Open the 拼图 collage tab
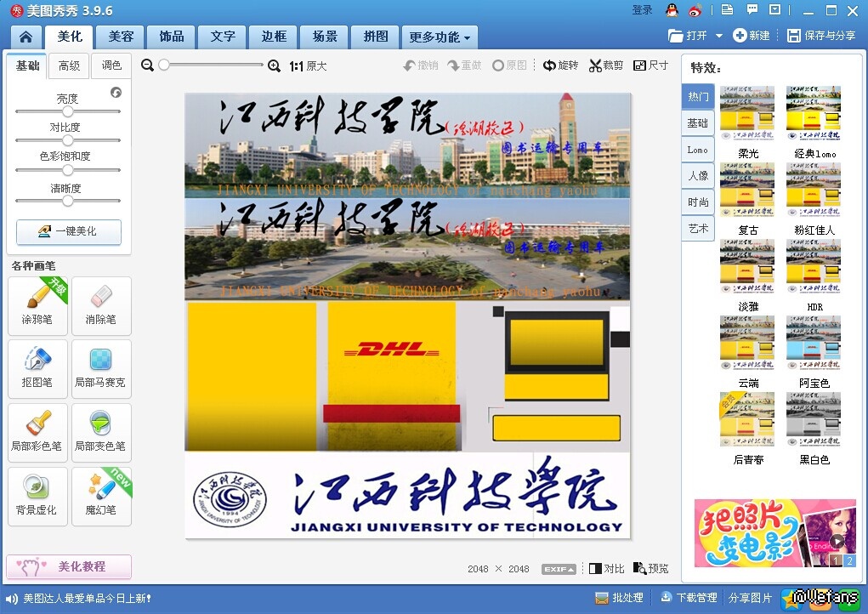Screen dimensions: 868x614 point(375,37)
